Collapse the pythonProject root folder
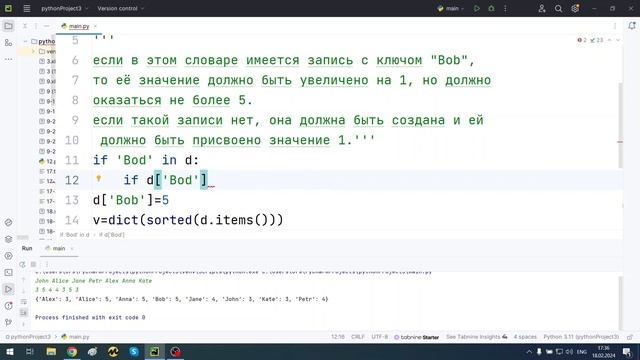This screenshot has width=640, height=360. click(x=25, y=41)
